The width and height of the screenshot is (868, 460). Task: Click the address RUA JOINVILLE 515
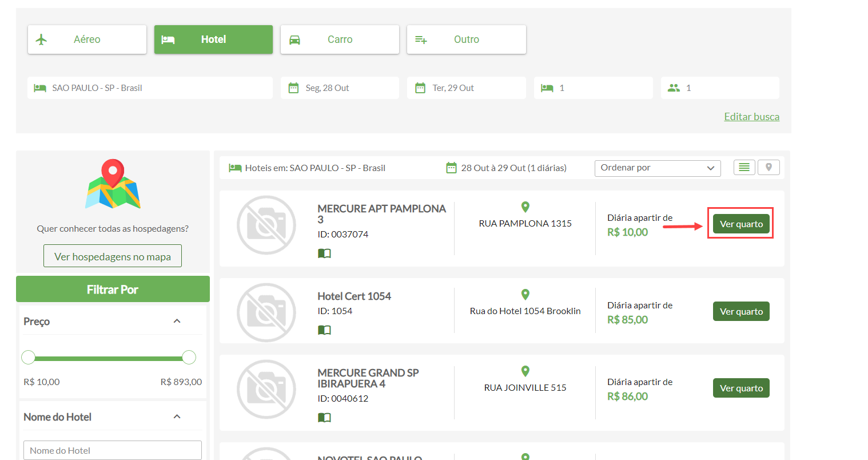click(x=525, y=388)
